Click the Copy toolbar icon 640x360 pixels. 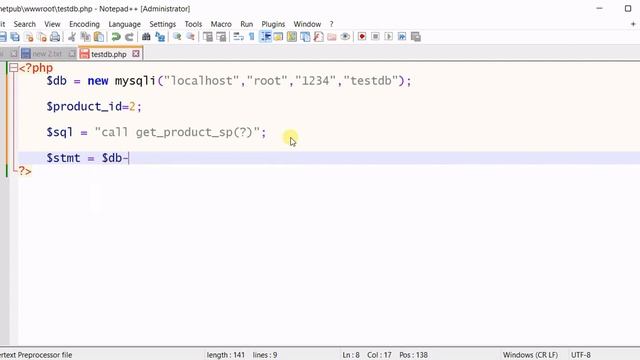pyautogui.click(x=85, y=37)
